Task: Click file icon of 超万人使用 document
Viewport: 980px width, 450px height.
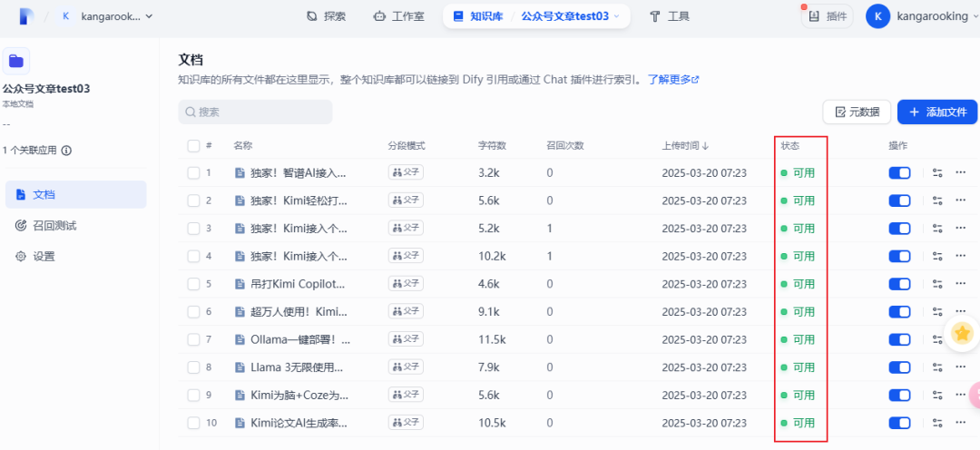Action: (x=239, y=311)
